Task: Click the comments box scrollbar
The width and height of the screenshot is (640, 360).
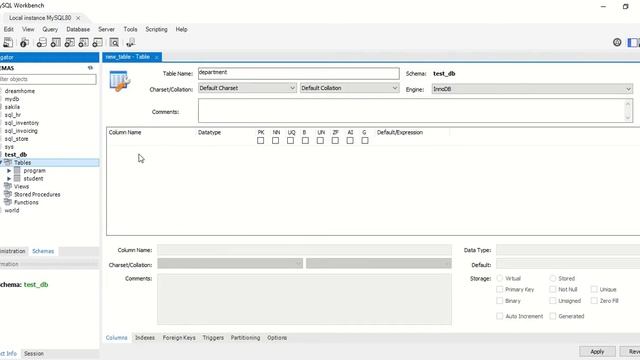Action: click(x=628, y=111)
